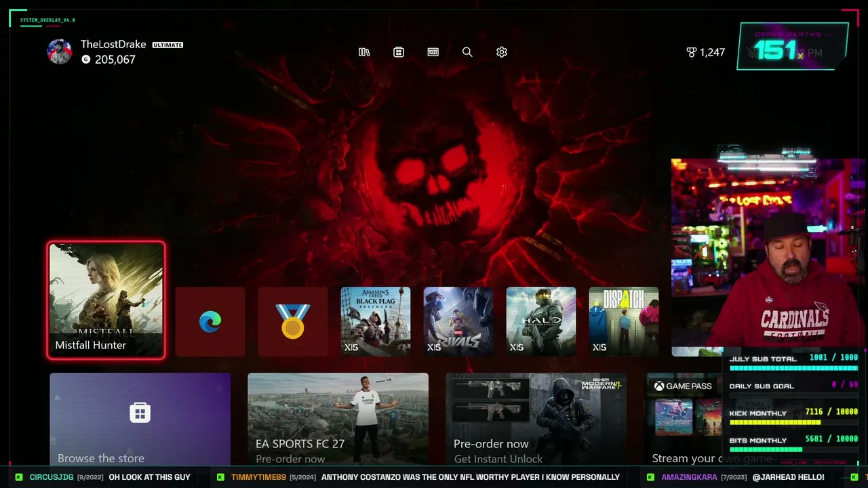This screenshot has width=868, height=488.
Task: Click the July Sub Total progress bar
Action: click(793, 368)
